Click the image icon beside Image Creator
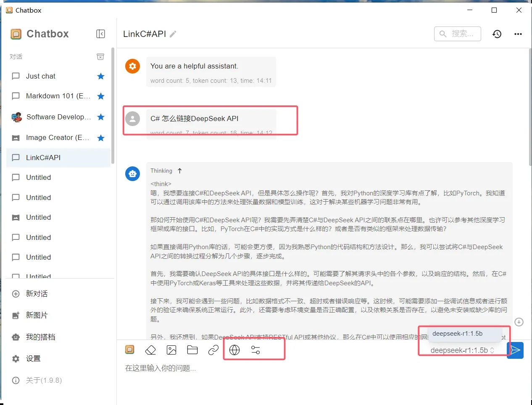The width and height of the screenshot is (532, 405). pyautogui.click(x=16, y=138)
